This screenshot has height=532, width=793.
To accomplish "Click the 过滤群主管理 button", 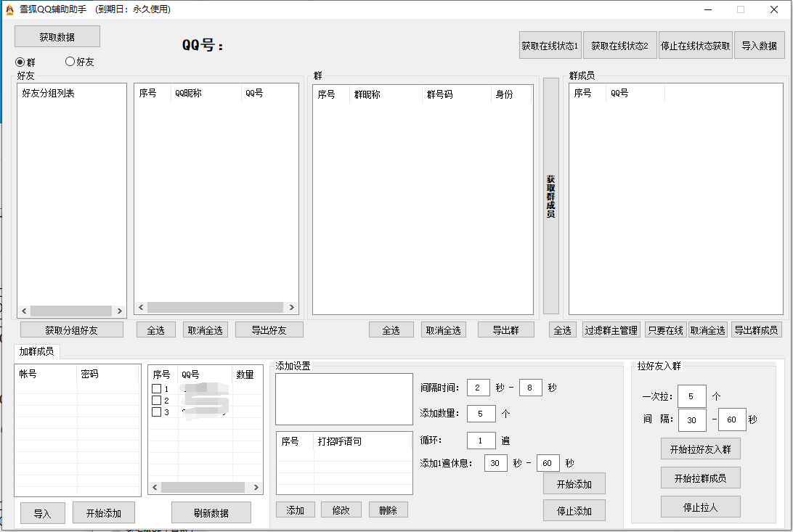I will [611, 330].
